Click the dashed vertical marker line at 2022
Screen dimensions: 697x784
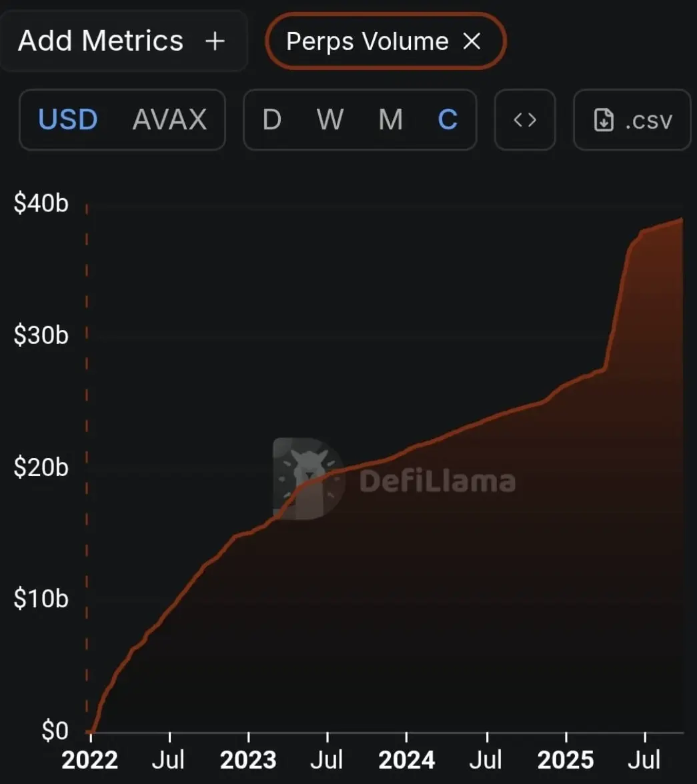pos(87,467)
